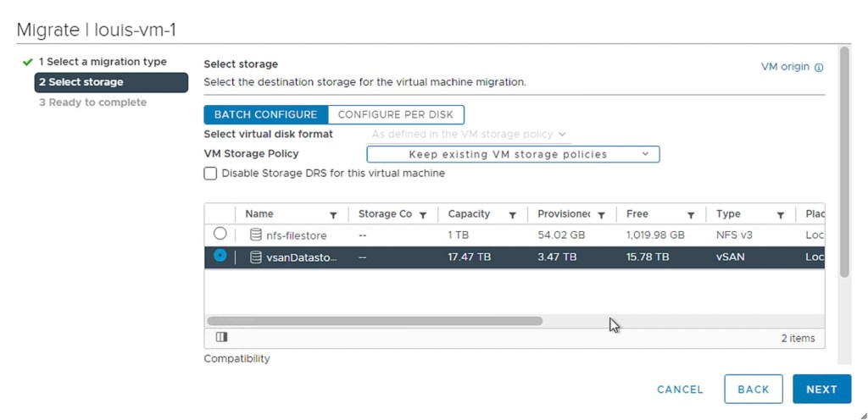The image size is (868, 420).
Task: Switch to the Configure Per Disk tab
Action: 395,114
